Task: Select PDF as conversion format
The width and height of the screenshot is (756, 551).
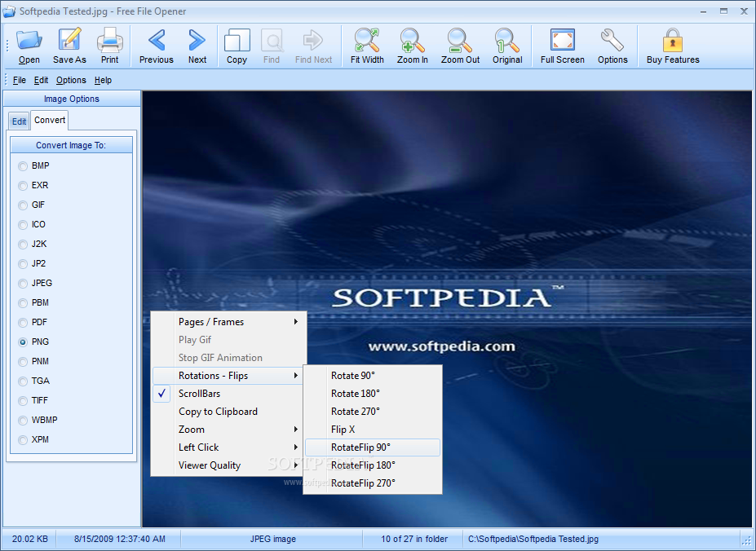Action: 23,323
